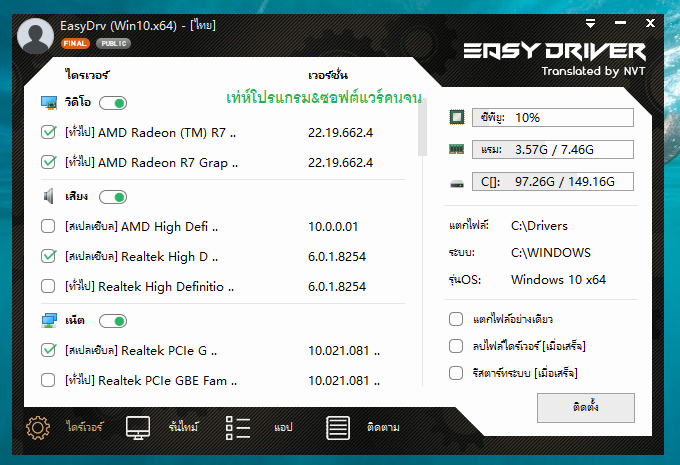Minimize the EasyDrv window
The width and height of the screenshot is (680, 465).
click(620, 23)
